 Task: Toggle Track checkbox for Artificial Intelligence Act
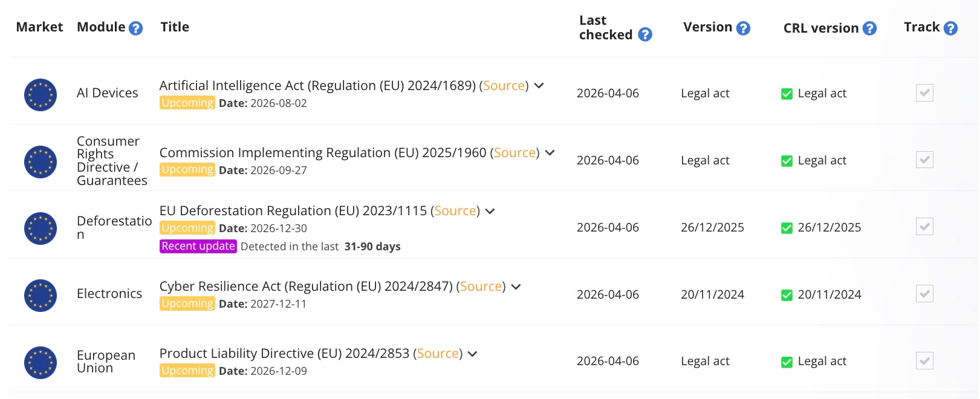click(924, 93)
